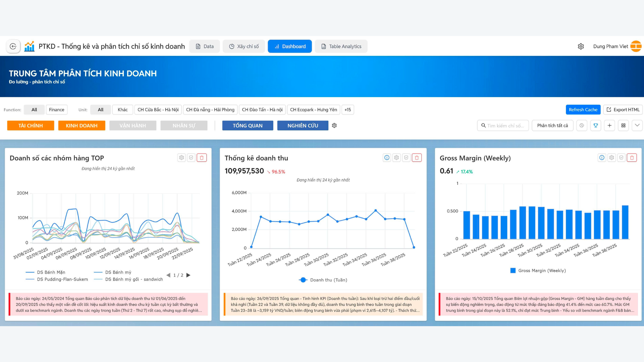Image resolution: width=644 pixels, height=362 pixels.
Task: Expand the +15 units dropdown
Action: point(347,110)
